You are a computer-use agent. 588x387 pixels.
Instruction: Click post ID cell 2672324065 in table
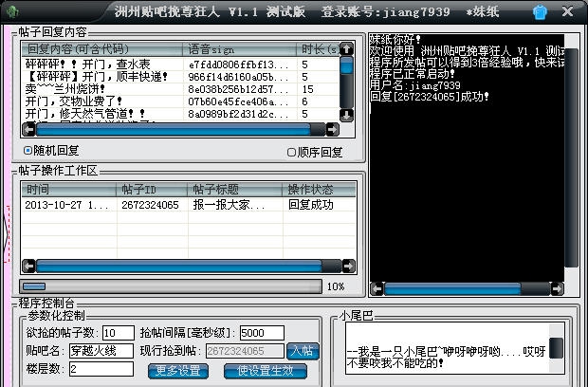[150, 205]
